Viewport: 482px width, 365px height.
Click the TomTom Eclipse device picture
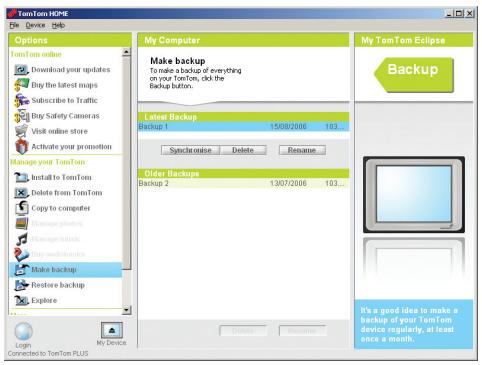tap(414, 195)
